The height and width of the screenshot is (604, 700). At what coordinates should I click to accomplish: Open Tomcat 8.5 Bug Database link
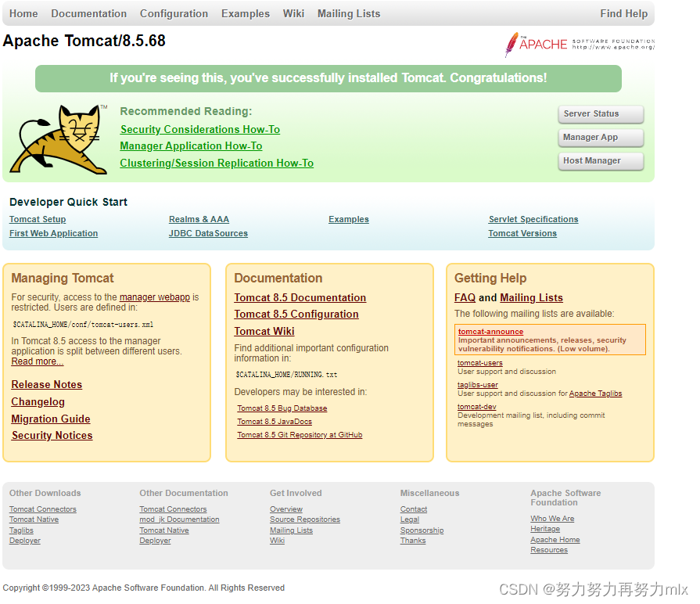pyautogui.click(x=282, y=408)
